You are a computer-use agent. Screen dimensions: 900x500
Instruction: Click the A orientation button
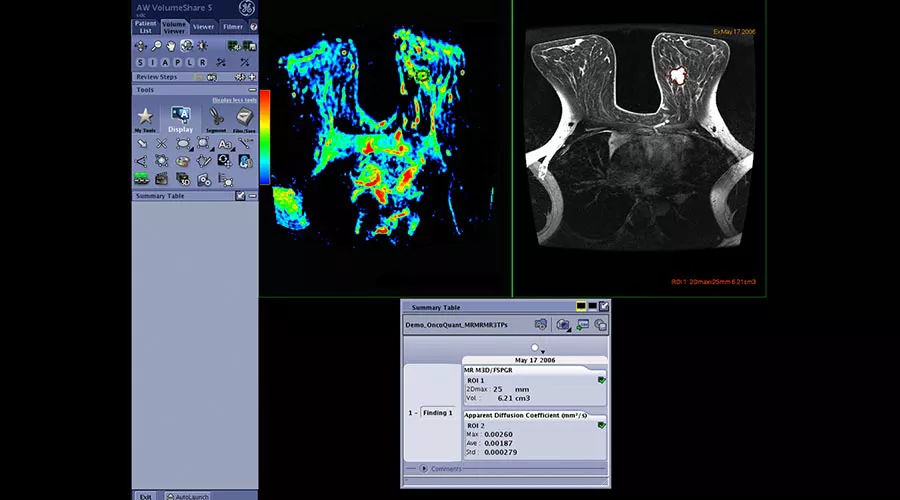click(x=165, y=62)
